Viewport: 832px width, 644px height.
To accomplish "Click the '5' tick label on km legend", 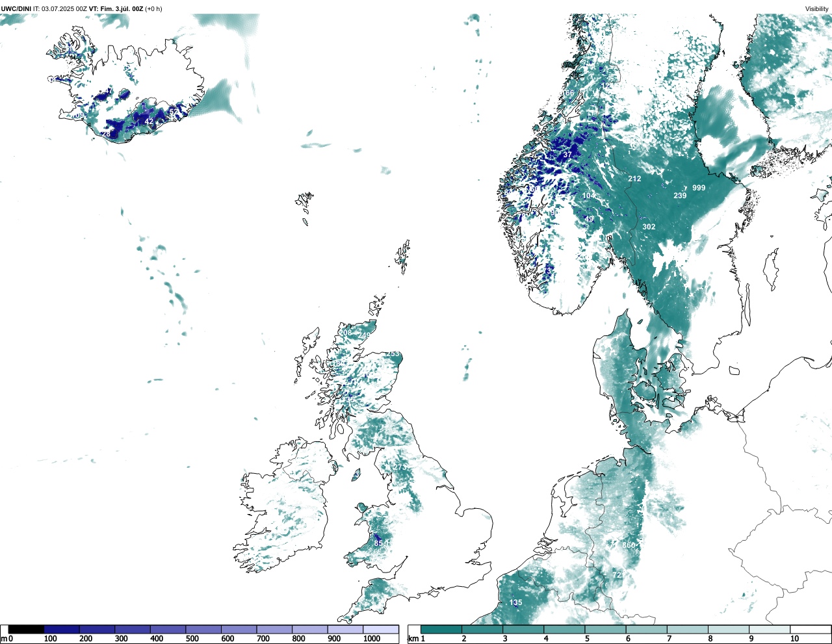I will point(587,639).
